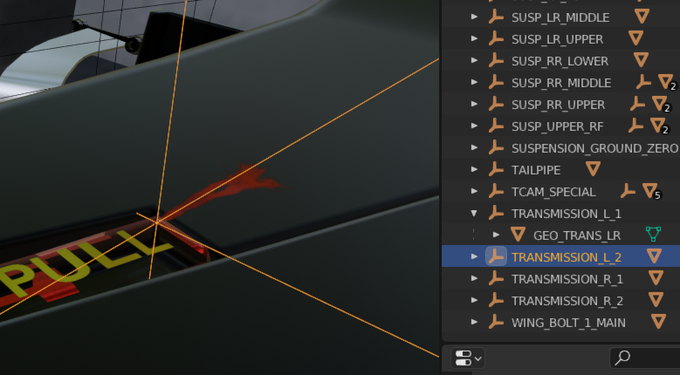Click child meshes icon beside SUSP_UPPER_RF

(x=659, y=126)
